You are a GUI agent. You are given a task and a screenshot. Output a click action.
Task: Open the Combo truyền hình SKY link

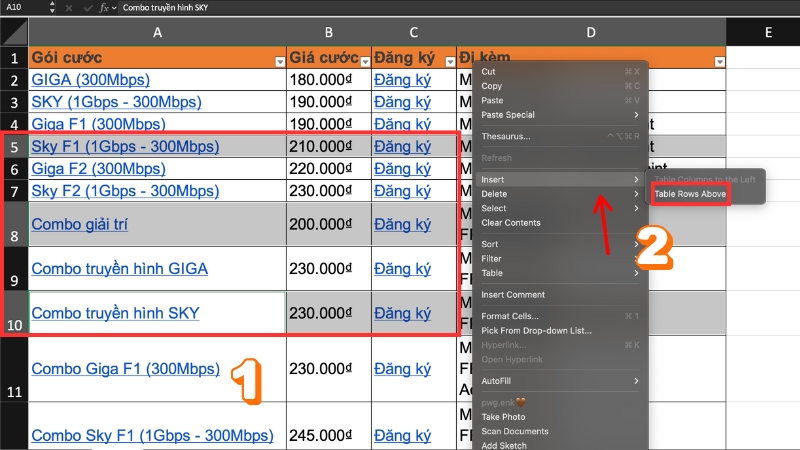click(115, 313)
